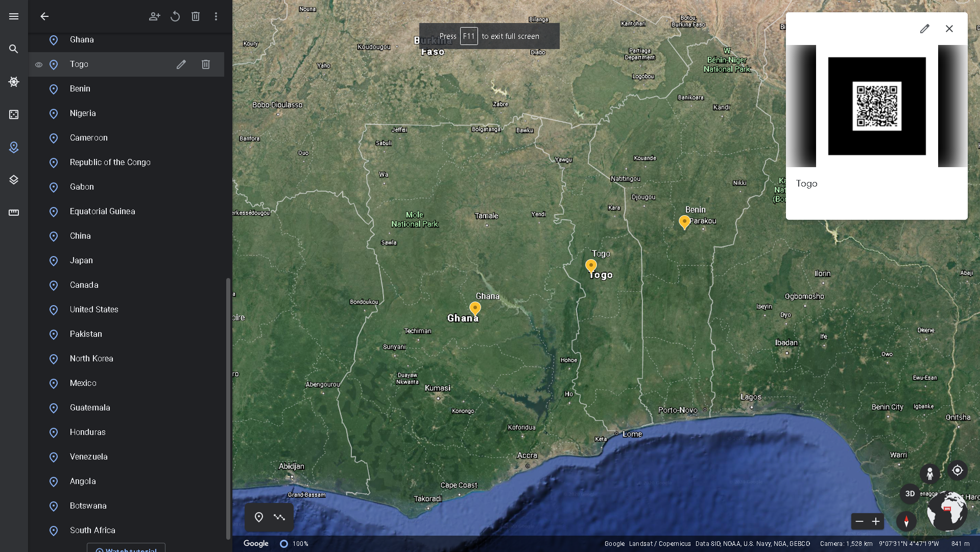
Task: Open the main hamburger menu
Action: coord(14,16)
